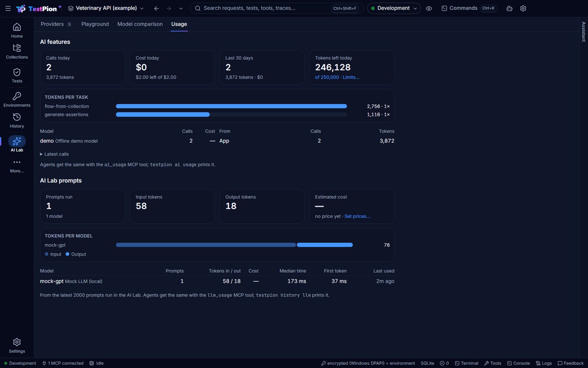Click the robot icon in top bar
This screenshot has height=368, width=588.
coord(509,8)
